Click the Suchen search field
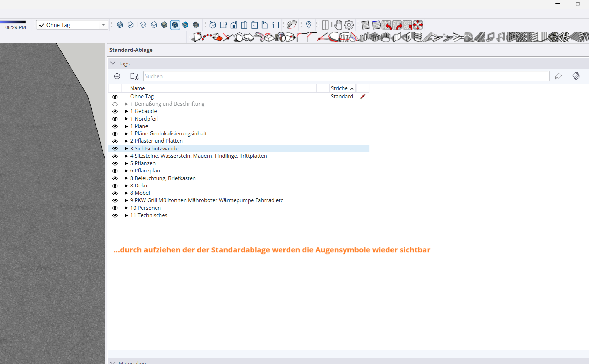This screenshot has width=589, height=364. pyautogui.click(x=346, y=76)
